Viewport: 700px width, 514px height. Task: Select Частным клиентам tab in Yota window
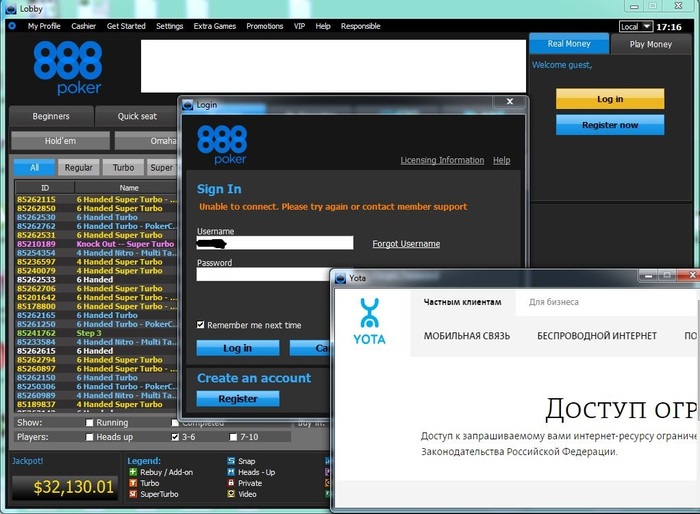click(x=462, y=302)
